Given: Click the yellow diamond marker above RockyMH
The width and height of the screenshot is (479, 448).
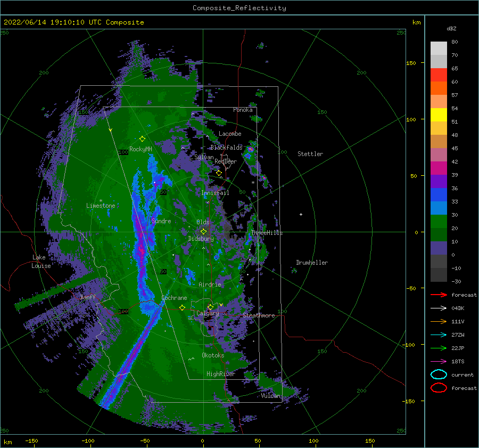Looking at the screenshot, I should (142, 139).
